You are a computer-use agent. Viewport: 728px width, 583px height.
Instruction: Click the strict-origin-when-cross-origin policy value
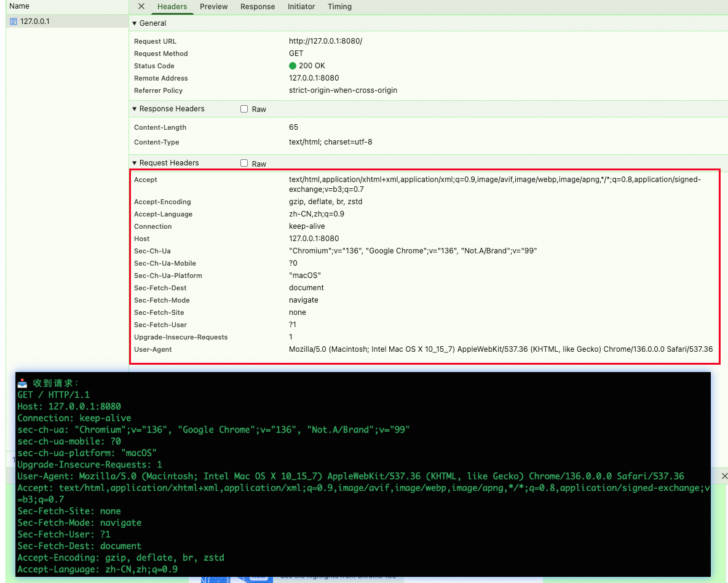click(x=343, y=90)
